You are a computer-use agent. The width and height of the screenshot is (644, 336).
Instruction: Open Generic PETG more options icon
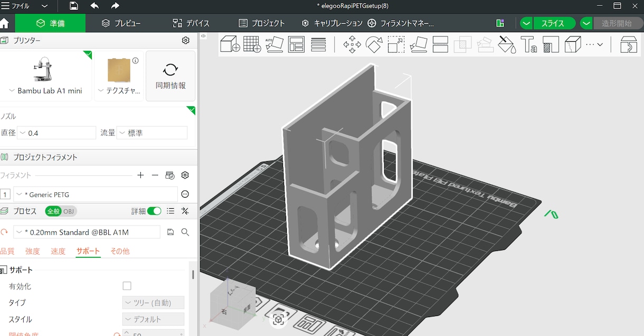click(x=185, y=194)
